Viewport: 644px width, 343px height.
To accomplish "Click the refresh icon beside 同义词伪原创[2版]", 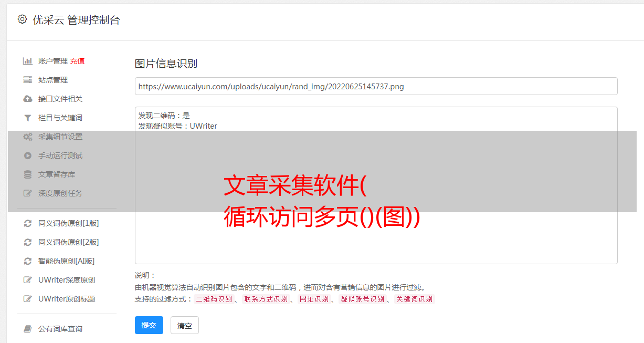I will [28, 242].
